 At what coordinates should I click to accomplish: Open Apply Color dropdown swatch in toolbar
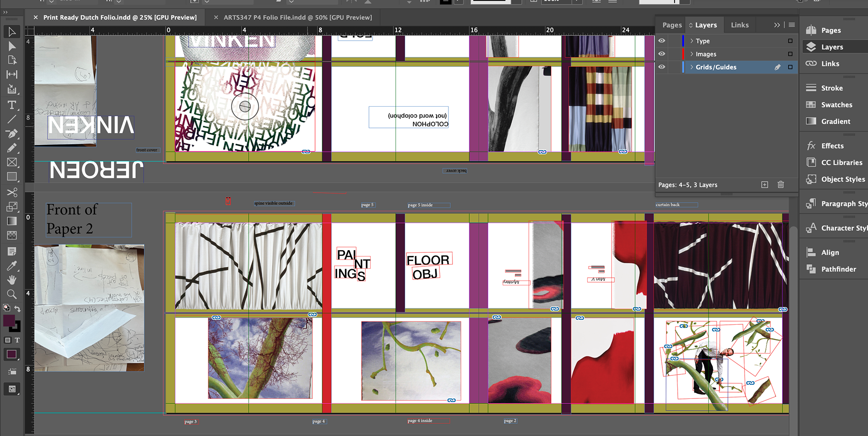[12, 355]
